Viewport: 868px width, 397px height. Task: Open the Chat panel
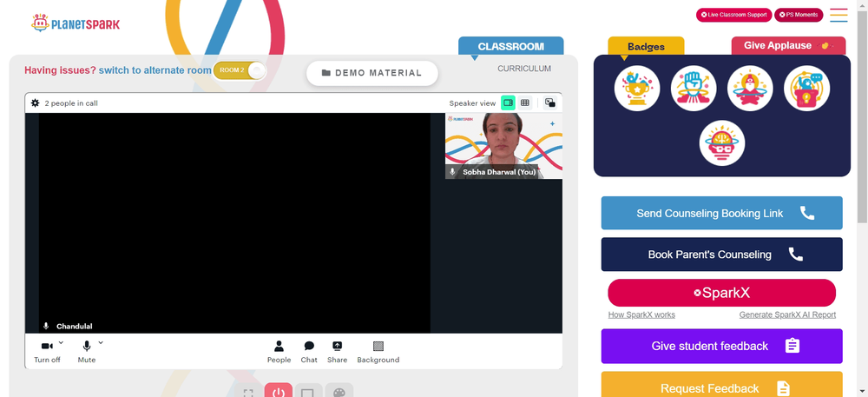[309, 352]
